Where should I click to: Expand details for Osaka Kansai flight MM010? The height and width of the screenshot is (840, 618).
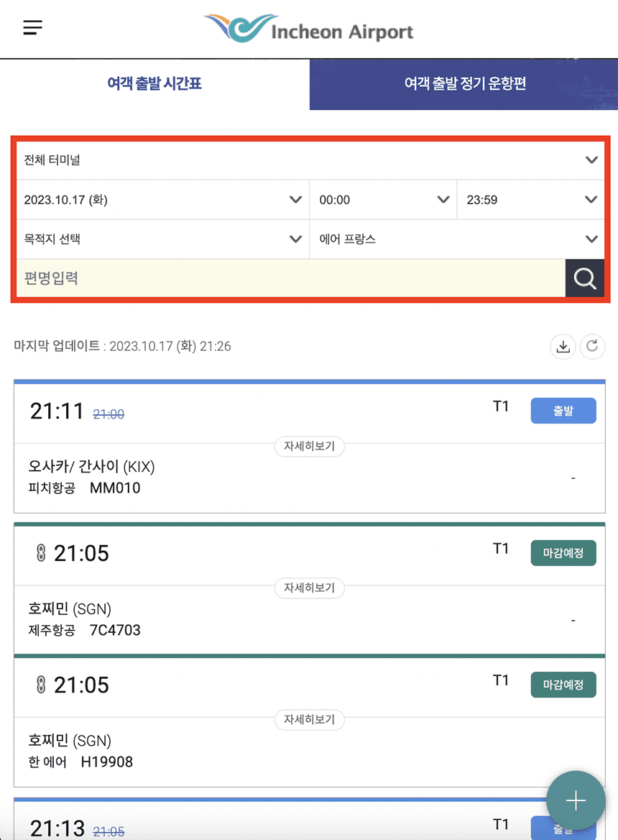pos(309,447)
